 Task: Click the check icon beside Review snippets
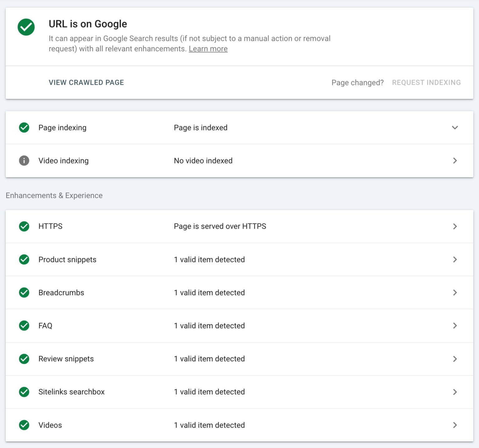(24, 359)
